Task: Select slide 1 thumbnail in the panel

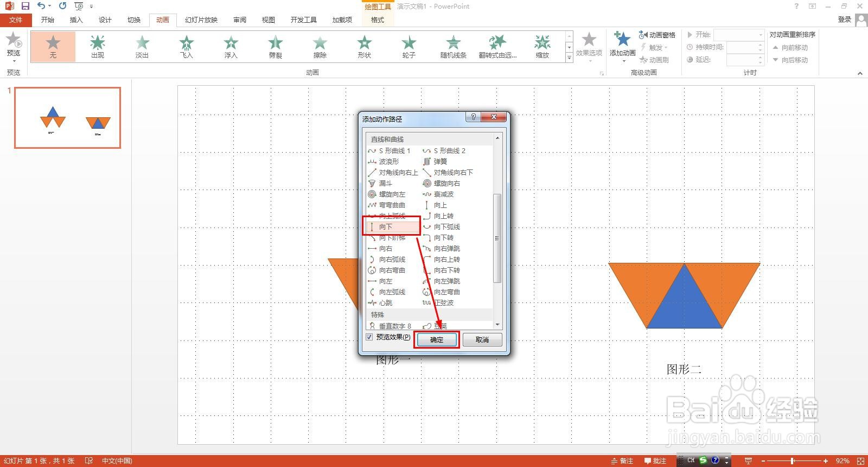Action: pyautogui.click(x=67, y=118)
